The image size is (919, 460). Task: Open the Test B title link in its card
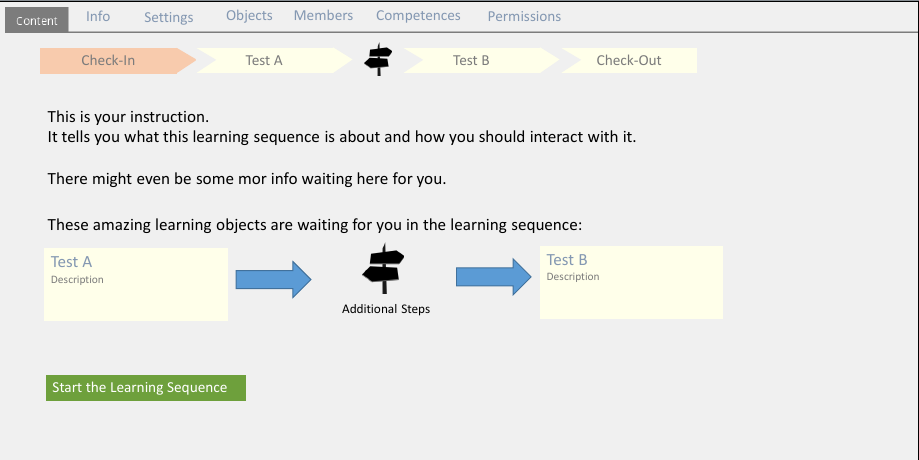(567, 260)
